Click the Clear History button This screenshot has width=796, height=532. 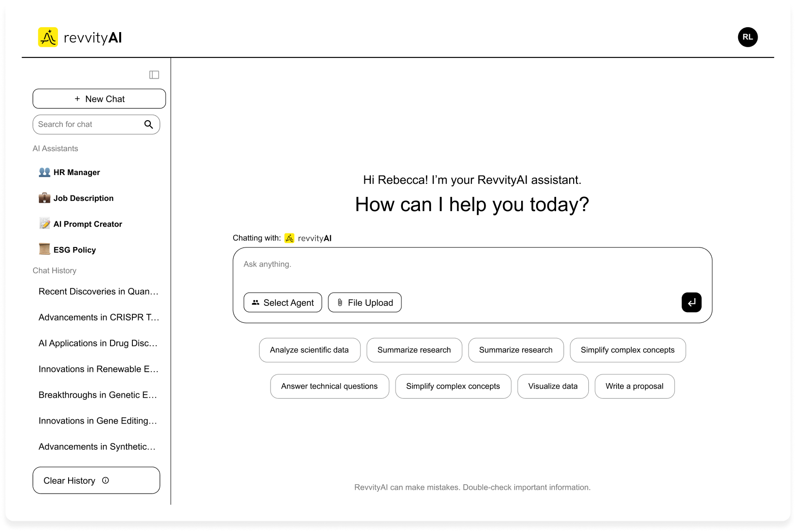[96, 480]
